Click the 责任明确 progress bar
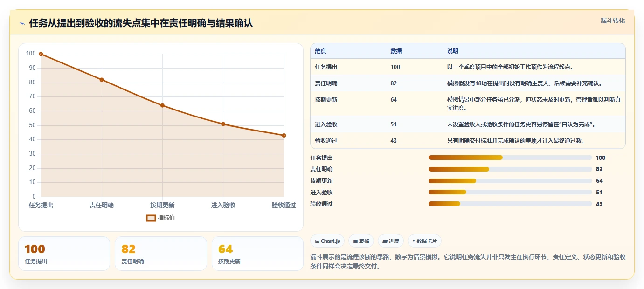Viewport: 644px width, 289px height. [x=510, y=169]
